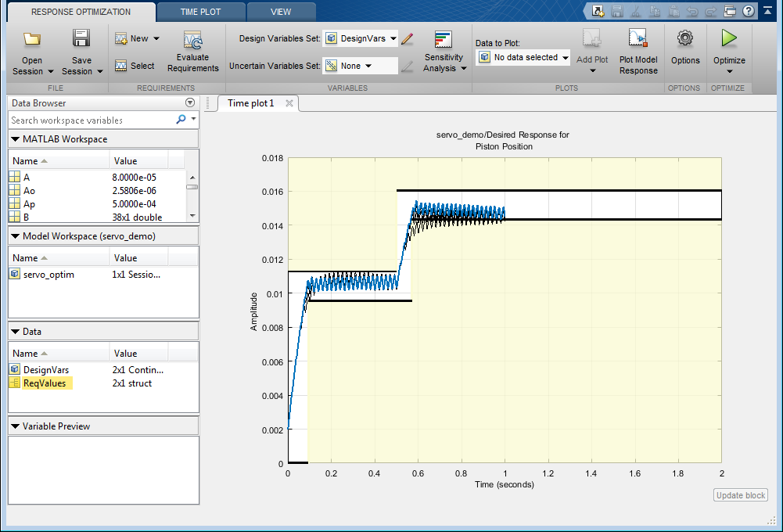The width and height of the screenshot is (783, 532).
Task: Click the Update block button
Action: pyautogui.click(x=741, y=495)
